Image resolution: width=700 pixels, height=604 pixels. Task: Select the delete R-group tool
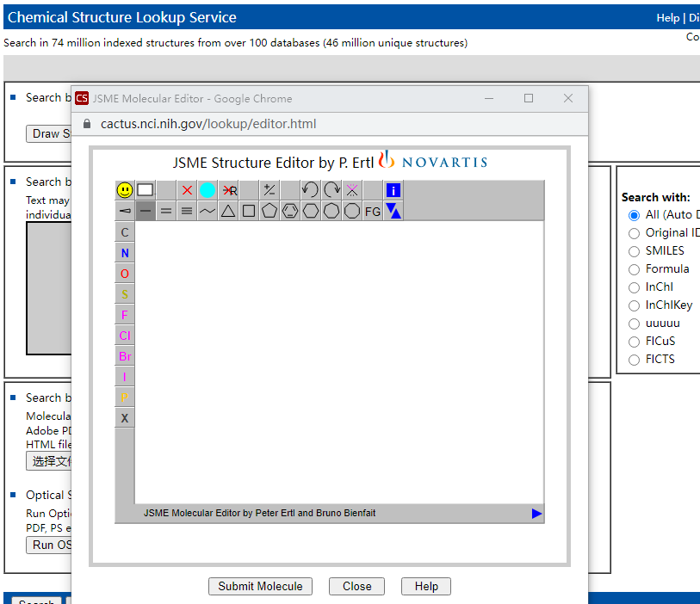coord(228,190)
